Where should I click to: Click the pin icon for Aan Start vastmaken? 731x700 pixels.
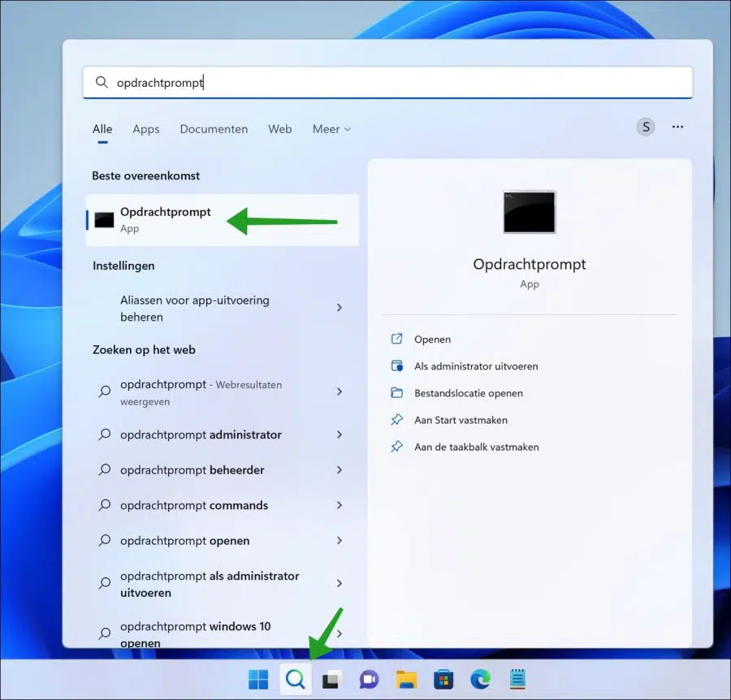(x=396, y=420)
